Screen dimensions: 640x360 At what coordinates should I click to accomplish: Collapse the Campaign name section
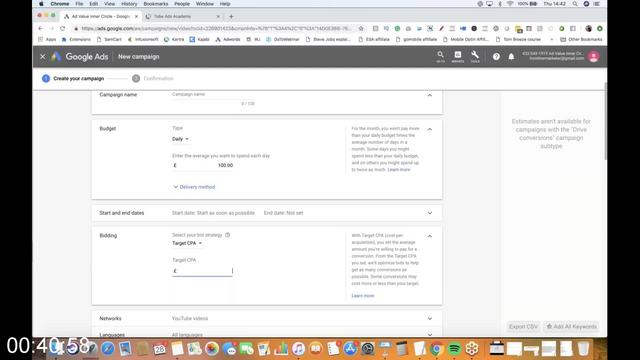(429, 95)
